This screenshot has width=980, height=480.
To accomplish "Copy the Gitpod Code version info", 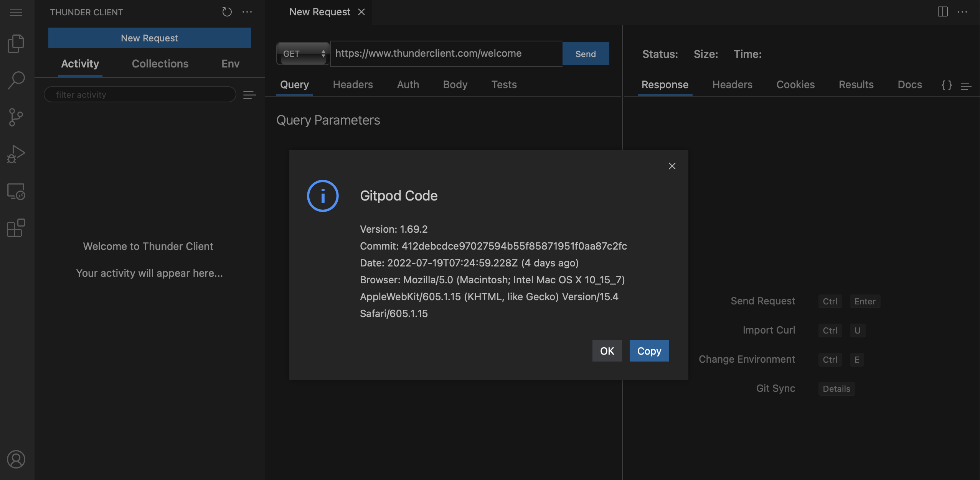I will pos(649,350).
